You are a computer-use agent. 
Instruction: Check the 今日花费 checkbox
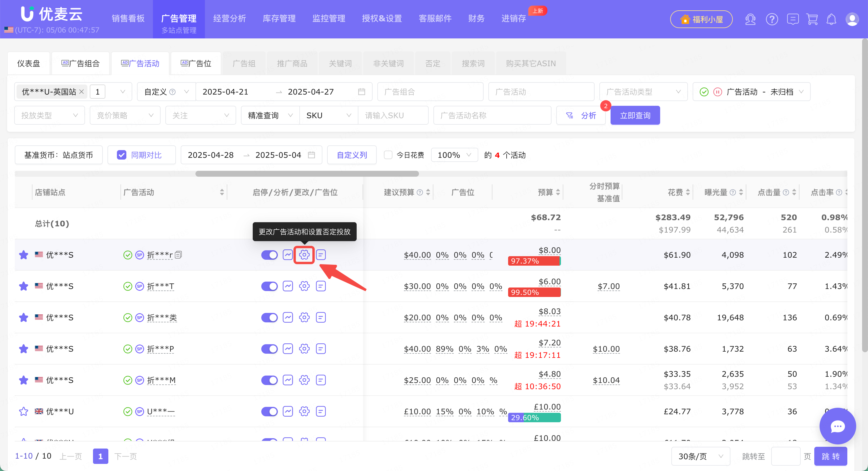388,155
